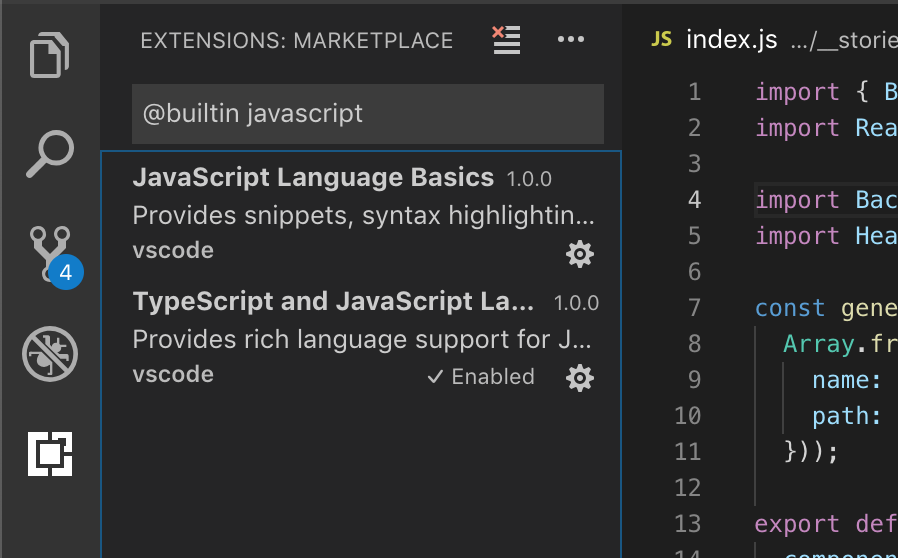The width and height of the screenshot is (898, 558).
Task: Click line number 13 in the gutter
Action: click(x=688, y=524)
